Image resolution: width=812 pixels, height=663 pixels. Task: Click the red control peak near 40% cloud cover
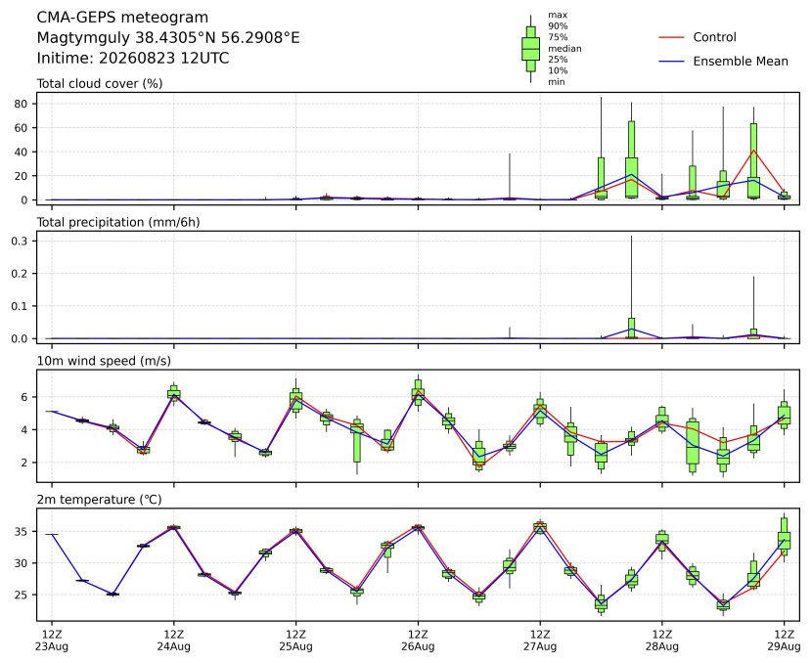[x=753, y=151]
